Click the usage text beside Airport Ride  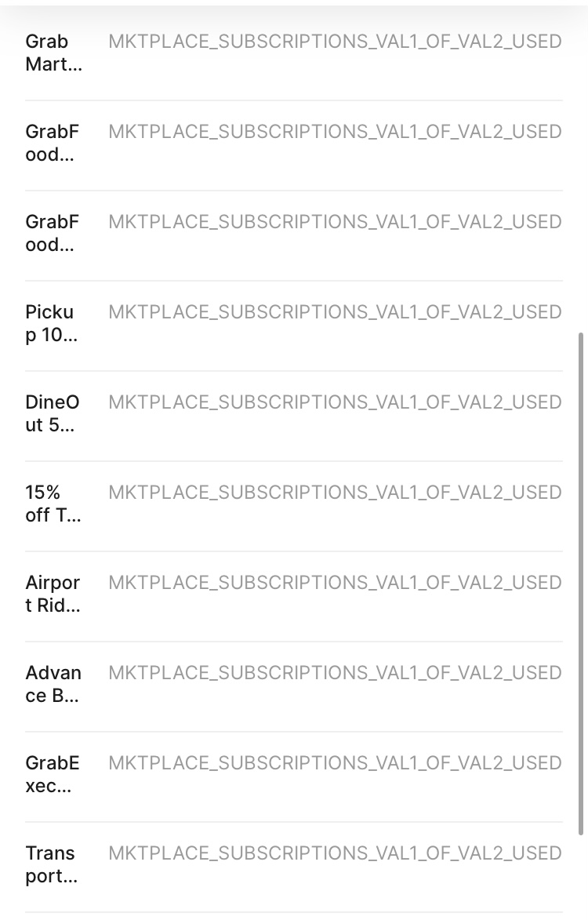point(335,583)
